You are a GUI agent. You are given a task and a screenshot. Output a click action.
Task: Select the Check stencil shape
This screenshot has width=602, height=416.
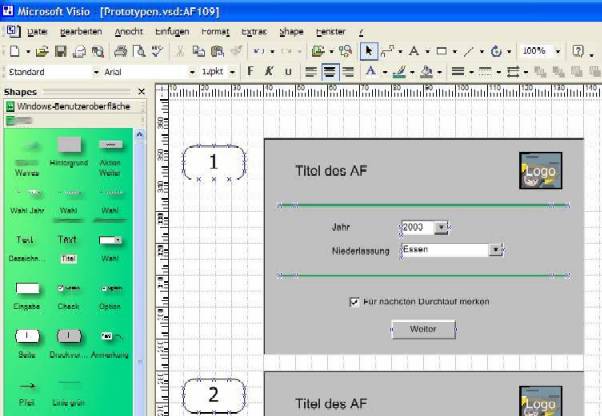point(68,295)
